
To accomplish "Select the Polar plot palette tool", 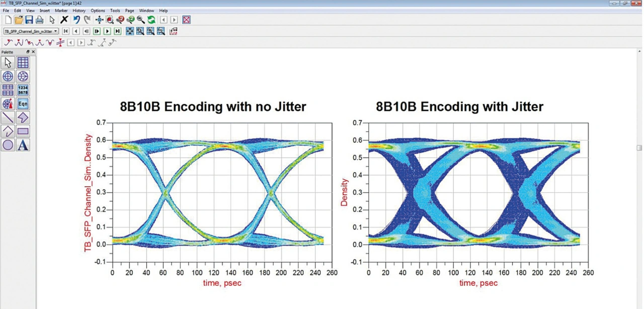I will coord(8,76).
